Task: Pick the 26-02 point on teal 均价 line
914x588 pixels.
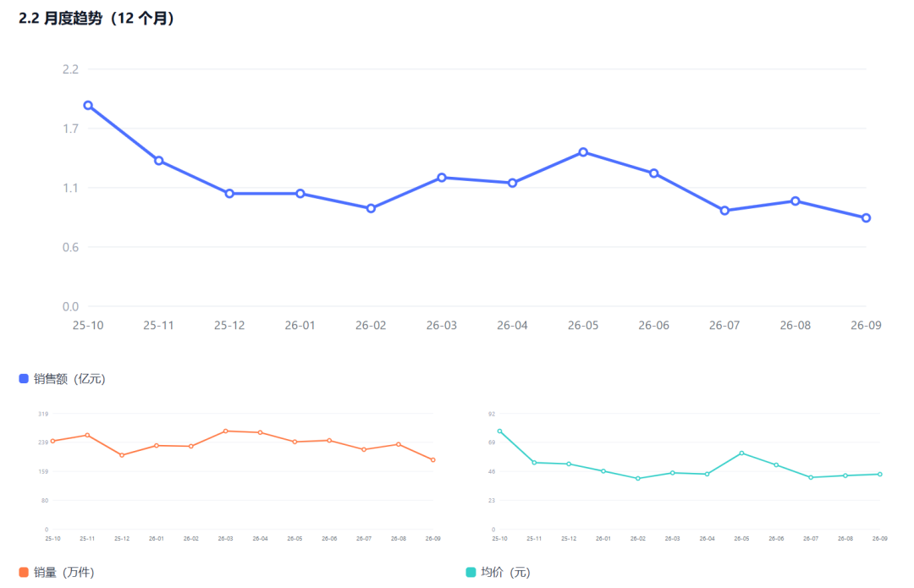Action: tap(638, 479)
